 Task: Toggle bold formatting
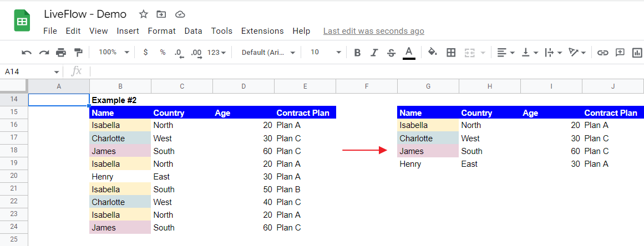(357, 53)
